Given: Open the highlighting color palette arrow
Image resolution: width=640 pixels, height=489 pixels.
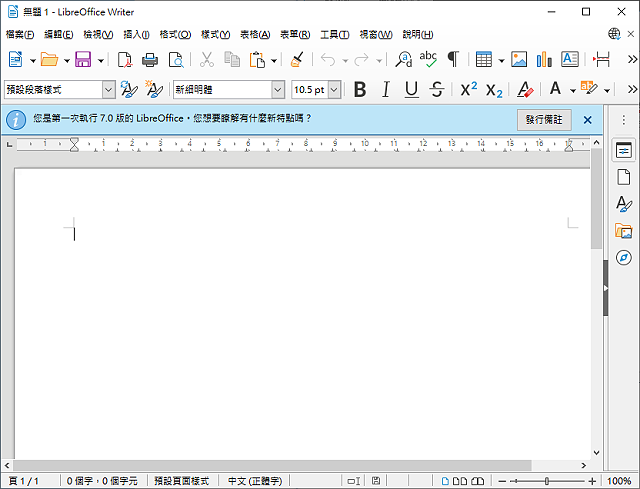Looking at the screenshot, I should 607,90.
